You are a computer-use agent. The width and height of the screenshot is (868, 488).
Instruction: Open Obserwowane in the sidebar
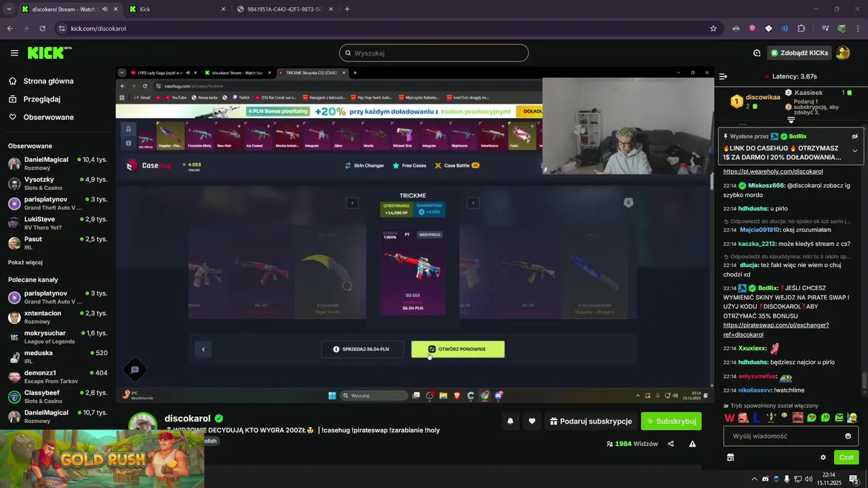[49, 117]
